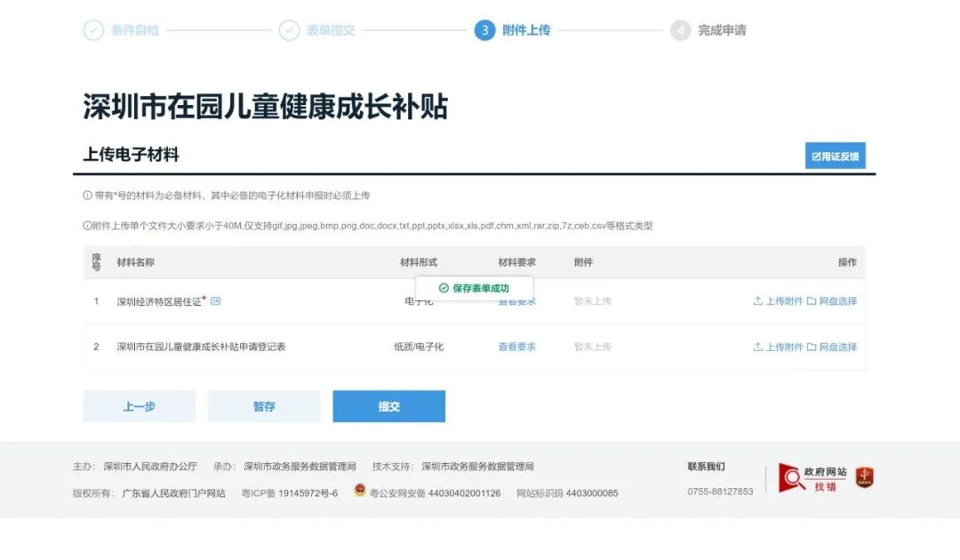Click the 暂存 button
Viewport: 960px width, 560px height.
[x=264, y=406]
